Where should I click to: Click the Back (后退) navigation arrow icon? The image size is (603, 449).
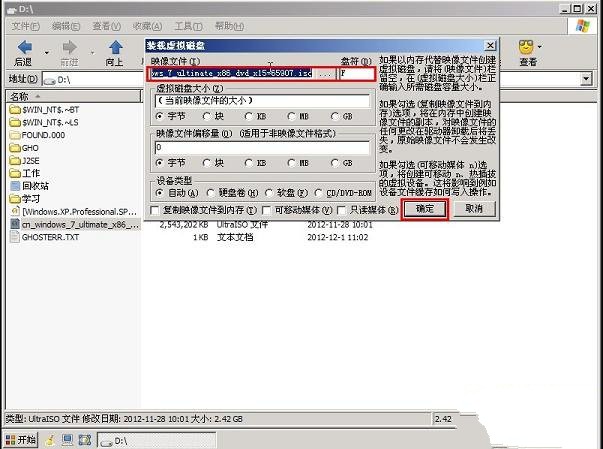coord(24,48)
